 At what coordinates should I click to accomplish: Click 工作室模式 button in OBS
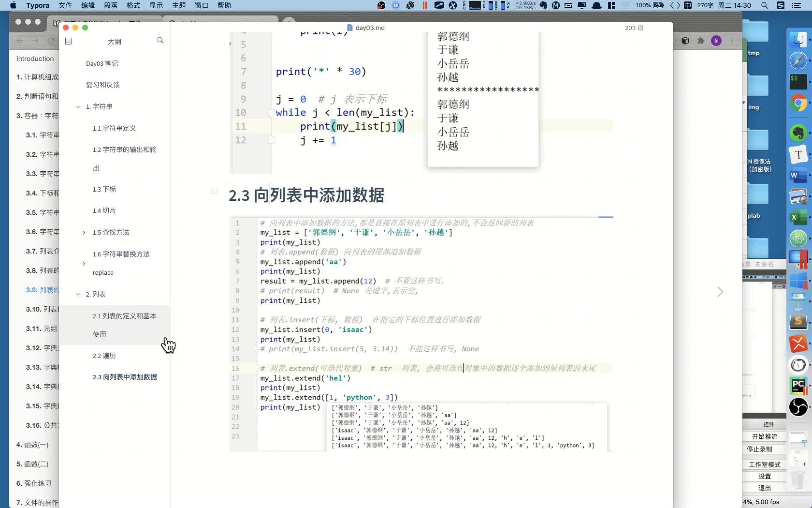(765, 464)
